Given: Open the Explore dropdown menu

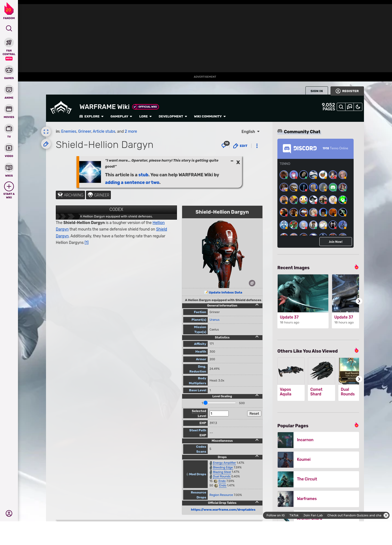Looking at the screenshot, I should 91,116.
